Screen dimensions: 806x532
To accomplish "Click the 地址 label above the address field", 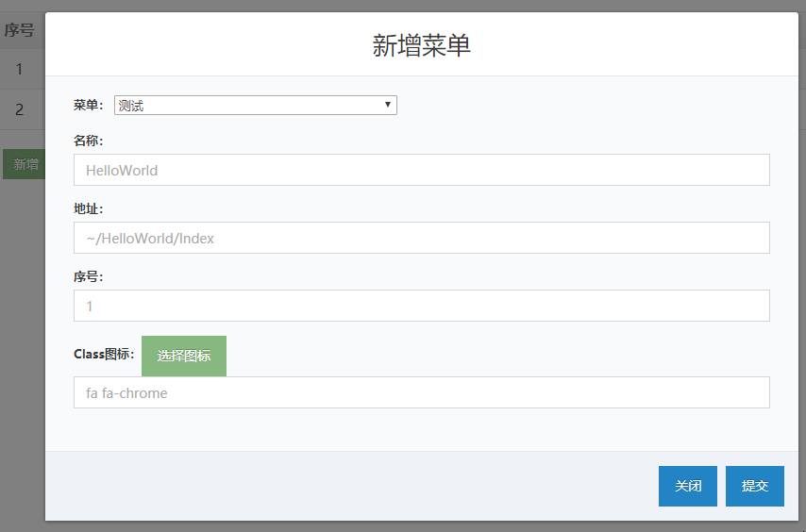I will click(x=88, y=208).
